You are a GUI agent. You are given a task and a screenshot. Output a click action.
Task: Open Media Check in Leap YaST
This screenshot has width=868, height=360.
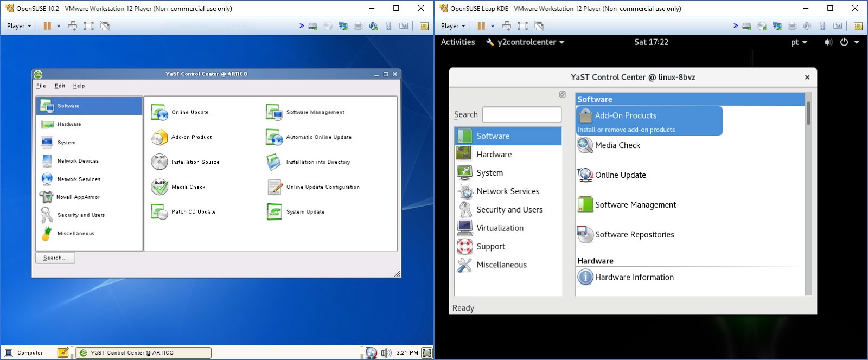(609, 145)
